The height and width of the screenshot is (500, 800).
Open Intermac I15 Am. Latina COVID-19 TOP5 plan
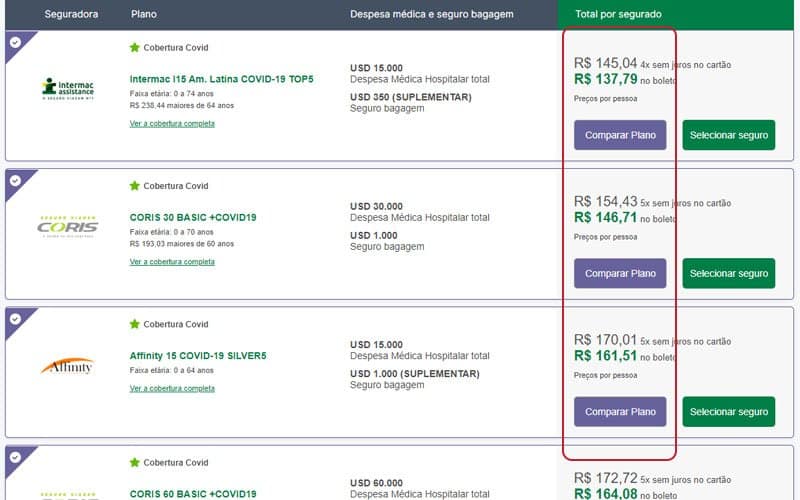pos(221,79)
